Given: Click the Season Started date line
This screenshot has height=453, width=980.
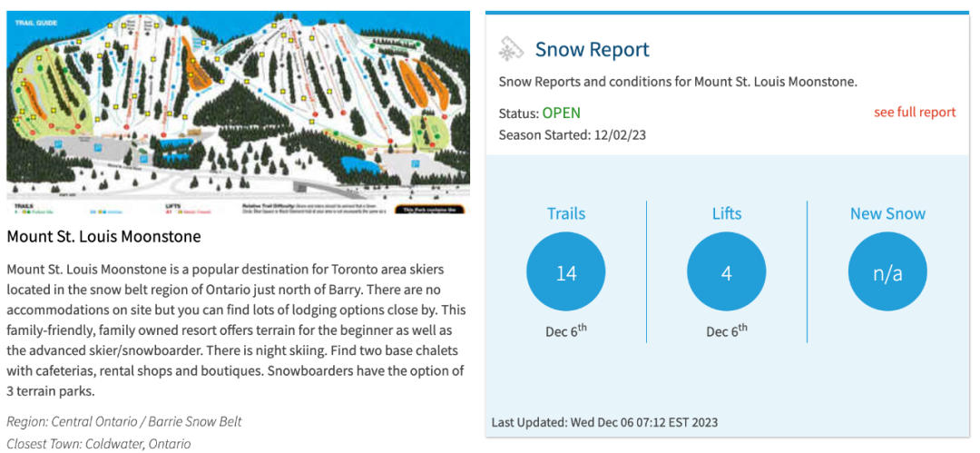Looking at the screenshot, I should 572,134.
